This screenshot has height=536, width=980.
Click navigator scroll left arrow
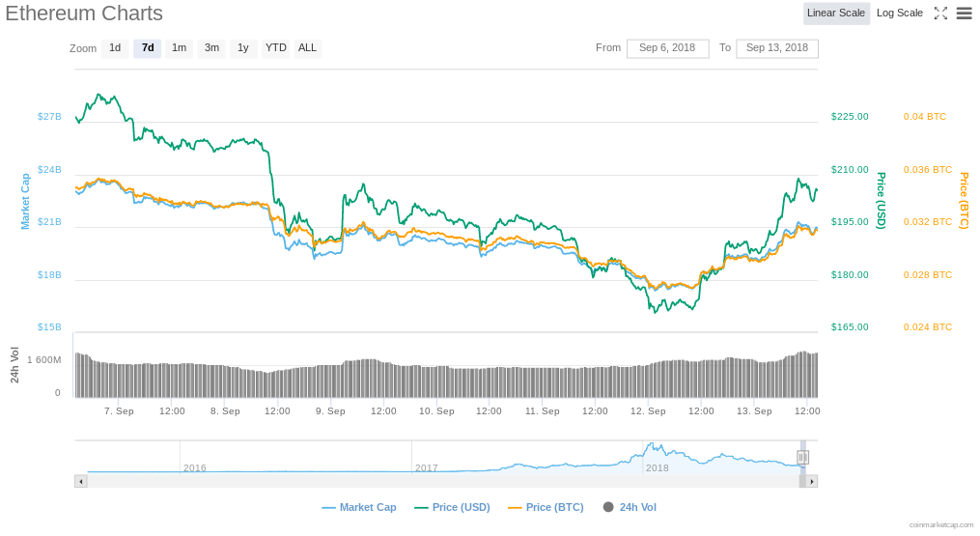[x=81, y=482]
